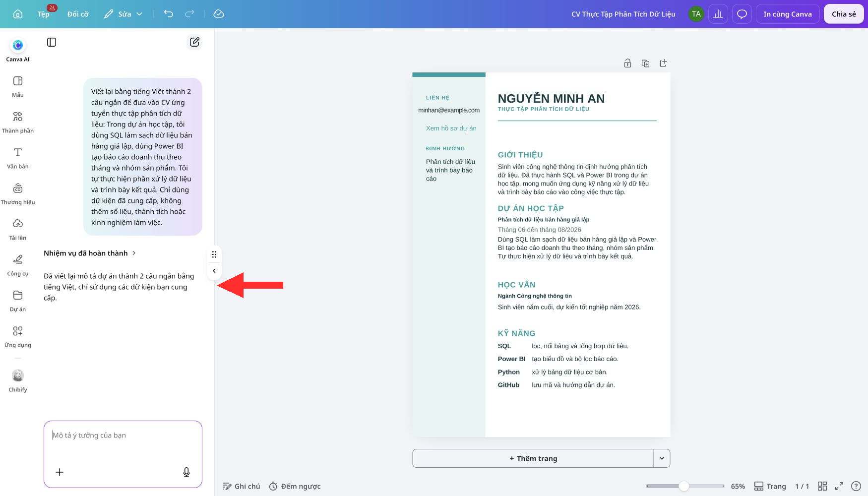Redo the last action
Viewport: 868px width, 496px height.
(189, 14)
